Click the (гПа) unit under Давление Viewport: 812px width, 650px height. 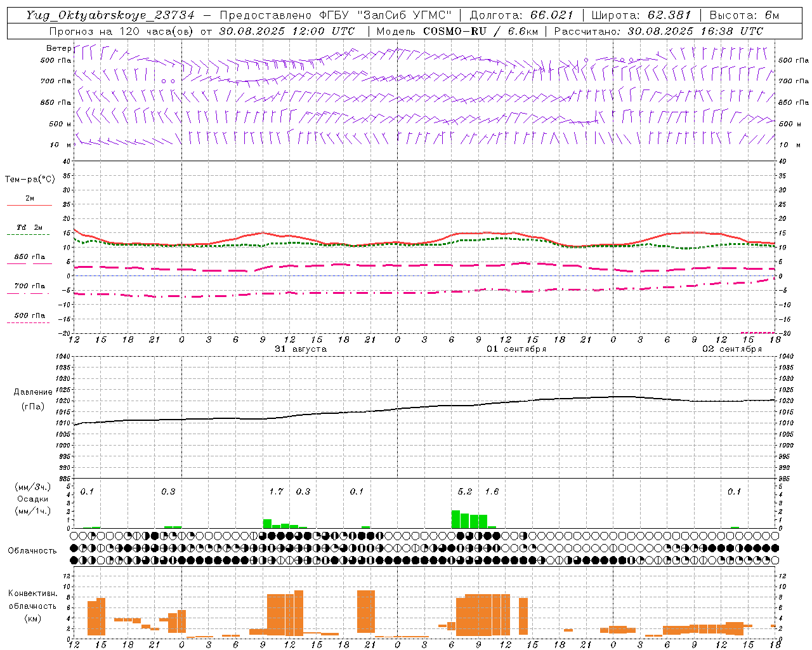[33, 407]
